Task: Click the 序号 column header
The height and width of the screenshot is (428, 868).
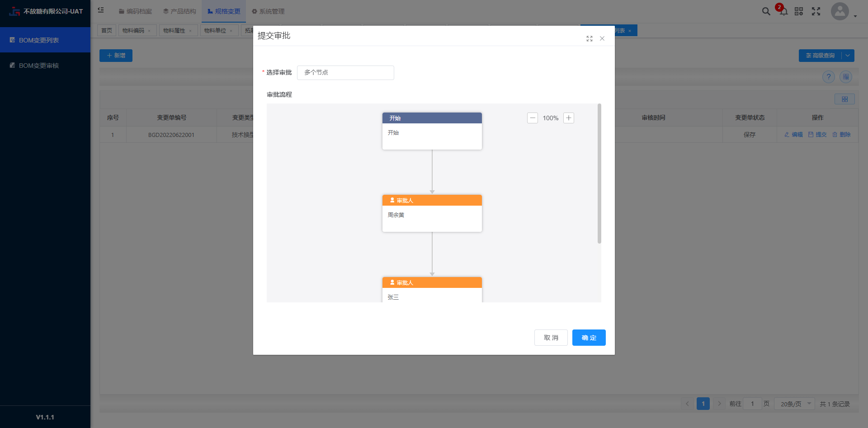Action: coord(113,118)
